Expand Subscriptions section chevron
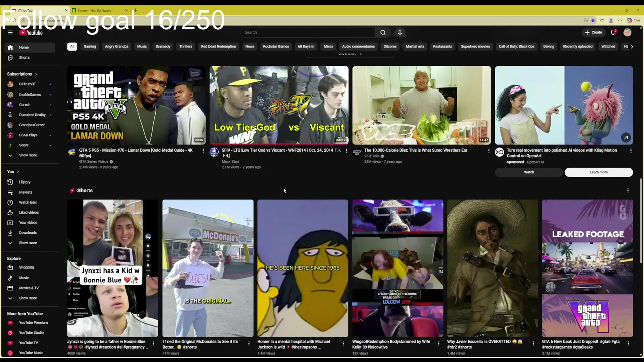 pyautogui.click(x=36, y=74)
